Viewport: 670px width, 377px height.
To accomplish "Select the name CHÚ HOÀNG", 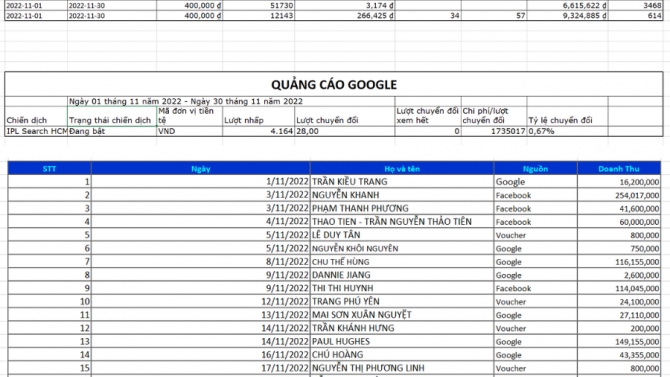I will 402,355.
